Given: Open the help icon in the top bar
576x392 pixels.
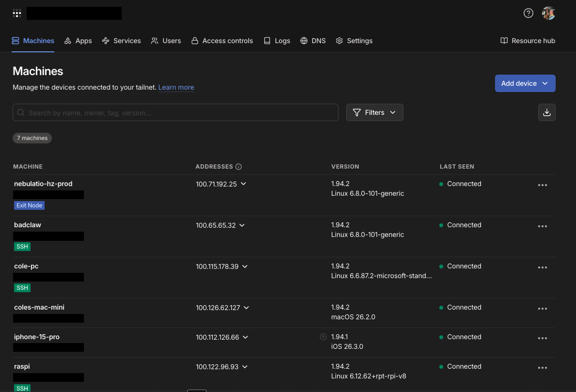Looking at the screenshot, I should click(528, 13).
